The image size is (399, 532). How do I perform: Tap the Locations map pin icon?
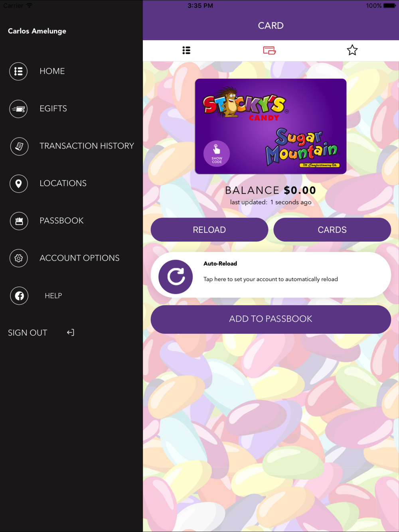[18, 183]
